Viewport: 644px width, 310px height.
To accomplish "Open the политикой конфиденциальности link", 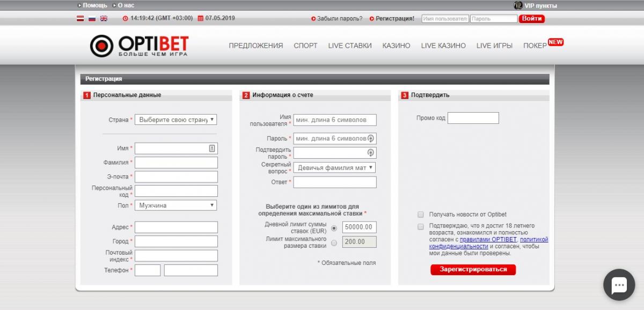I will tap(489, 243).
